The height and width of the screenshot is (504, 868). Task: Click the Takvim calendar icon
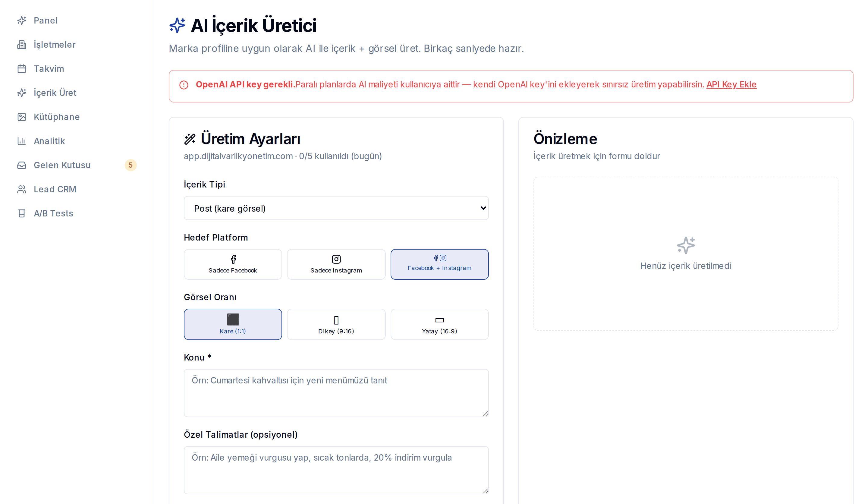click(x=22, y=68)
